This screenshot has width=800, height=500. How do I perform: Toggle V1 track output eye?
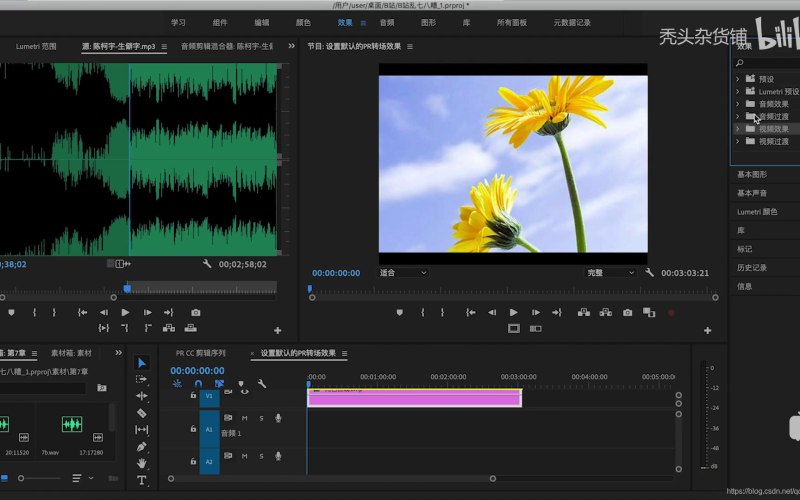click(245, 392)
